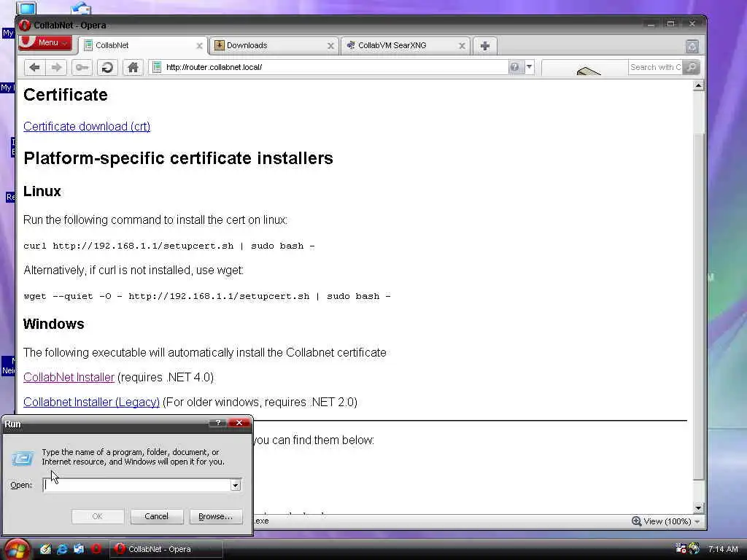Click the Cancel button in Run dialog
The image size is (747, 560).
pyautogui.click(x=156, y=516)
